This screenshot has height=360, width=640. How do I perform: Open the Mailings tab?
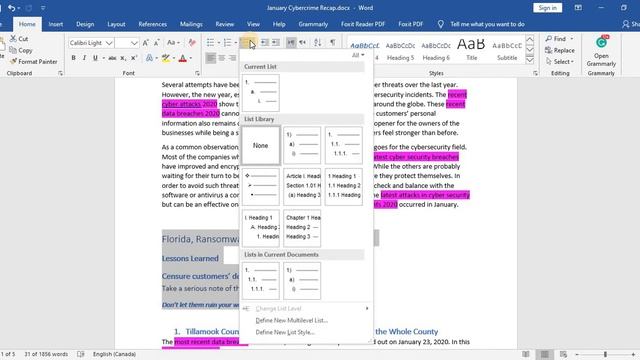191,24
